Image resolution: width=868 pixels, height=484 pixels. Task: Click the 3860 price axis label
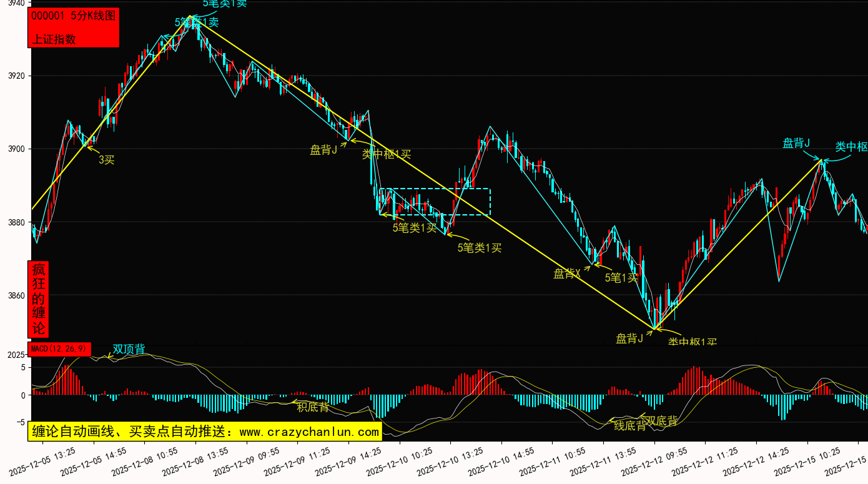pyautogui.click(x=15, y=295)
